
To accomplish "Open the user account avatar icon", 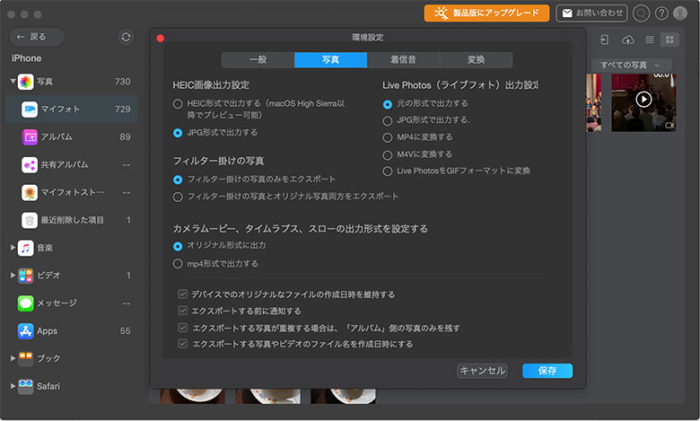I will 680,13.
